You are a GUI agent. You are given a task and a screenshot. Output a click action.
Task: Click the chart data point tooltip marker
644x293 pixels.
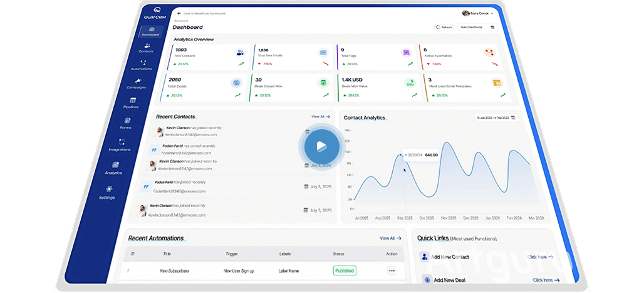[x=401, y=154]
